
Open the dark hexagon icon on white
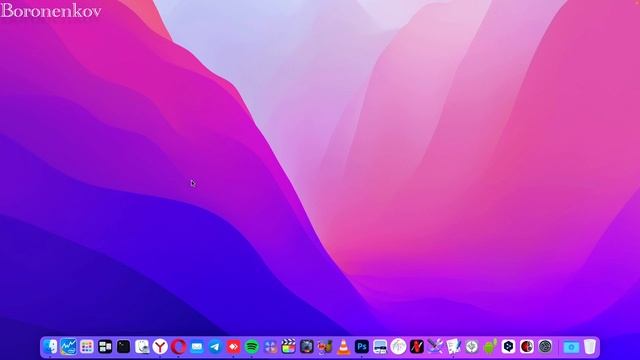coord(509,347)
